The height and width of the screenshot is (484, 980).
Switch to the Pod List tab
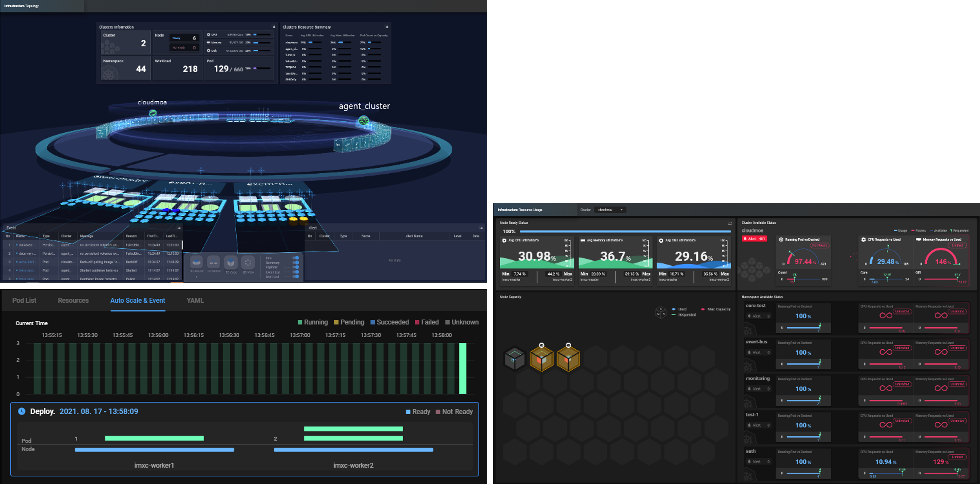coord(24,300)
